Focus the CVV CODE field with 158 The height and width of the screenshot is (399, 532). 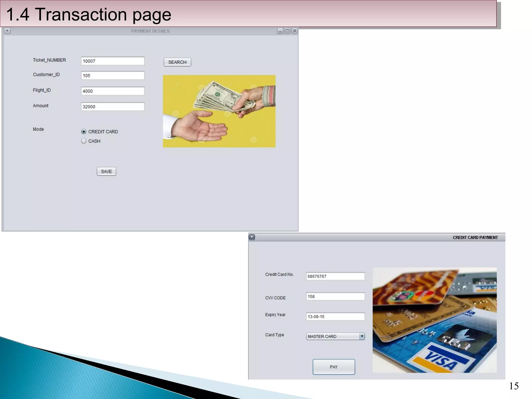pyautogui.click(x=336, y=297)
